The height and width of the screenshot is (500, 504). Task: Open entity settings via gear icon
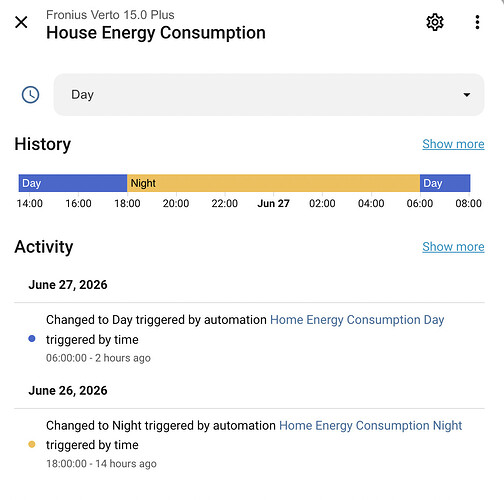pos(435,22)
